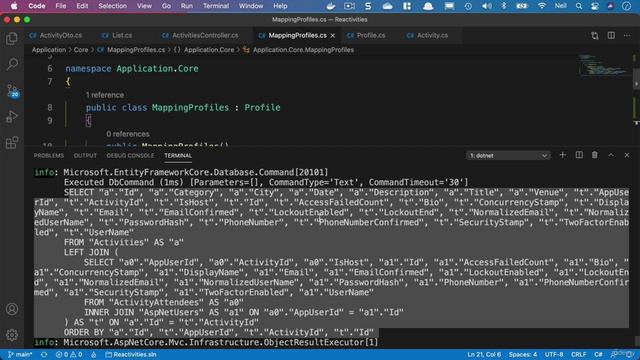Screen dimensions: 640x360
Task: Open the Go menu
Action: point(166,6)
